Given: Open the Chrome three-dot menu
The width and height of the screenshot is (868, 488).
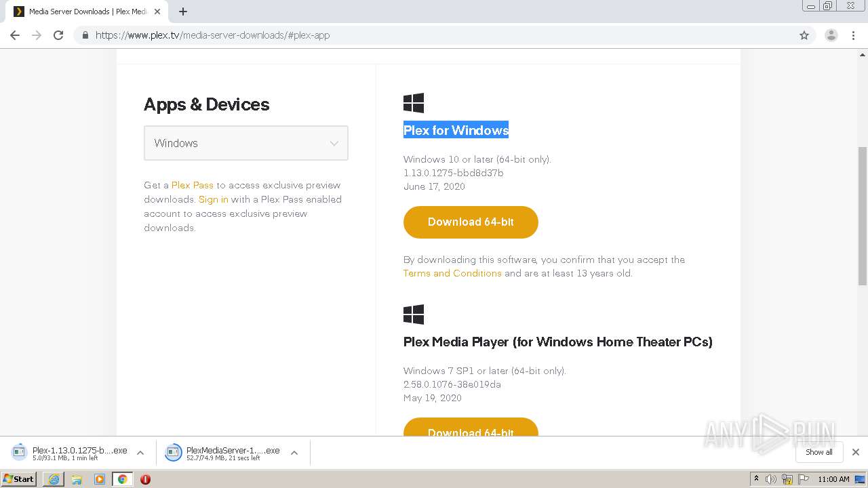Looking at the screenshot, I should pos(854,35).
